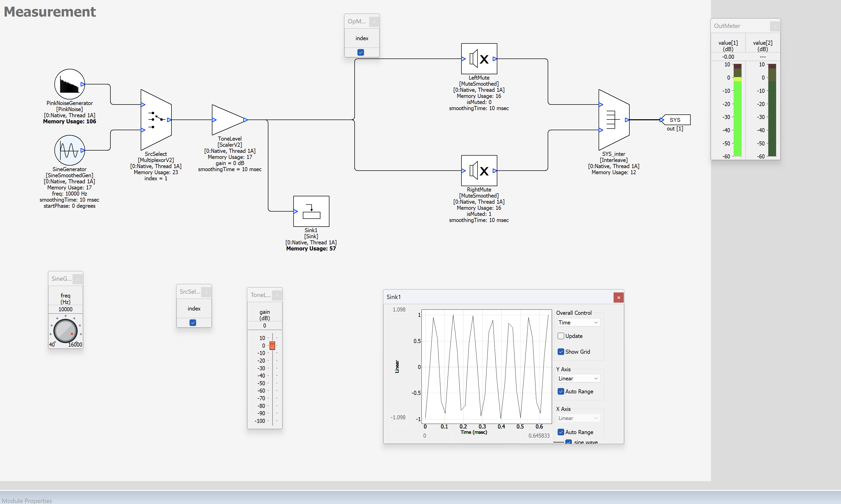Click the SrcSelect multiplexor block

coord(156,120)
